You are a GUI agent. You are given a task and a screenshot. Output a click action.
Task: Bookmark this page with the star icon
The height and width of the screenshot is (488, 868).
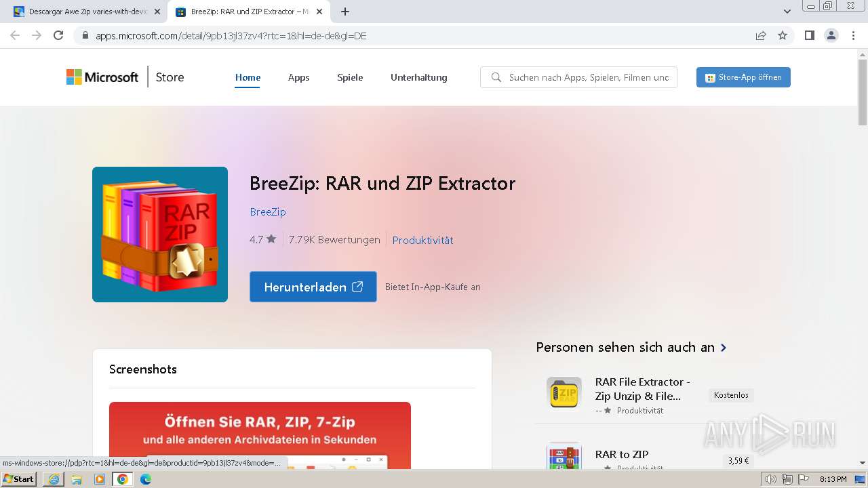783,36
